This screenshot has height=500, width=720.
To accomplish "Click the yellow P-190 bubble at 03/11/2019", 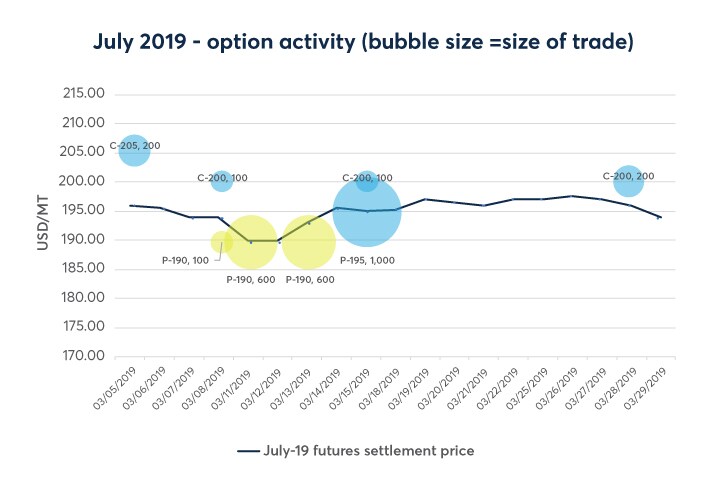I will (250, 242).
